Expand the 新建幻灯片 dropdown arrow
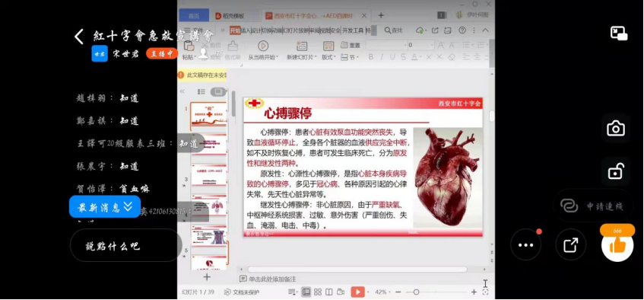Screen dimensions: 644x300 (316, 57)
